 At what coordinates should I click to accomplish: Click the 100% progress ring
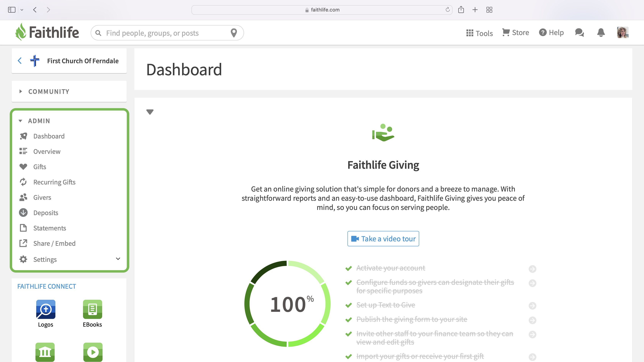click(x=287, y=304)
